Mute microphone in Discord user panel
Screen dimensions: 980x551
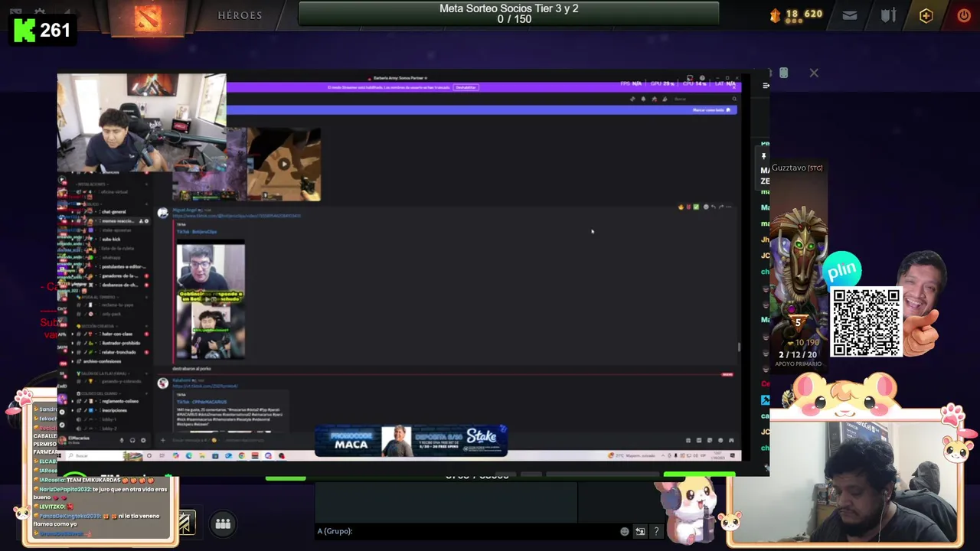(x=122, y=440)
